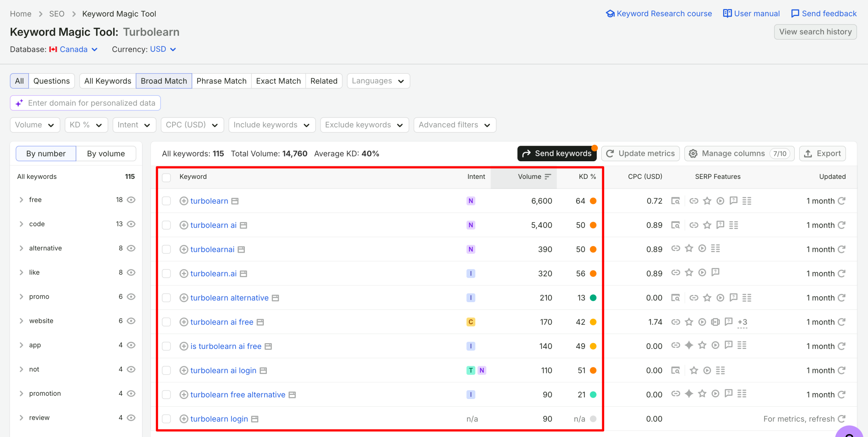This screenshot has width=868, height=437.
Task: Select Phrase Match tab
Action: pos(221,81)
